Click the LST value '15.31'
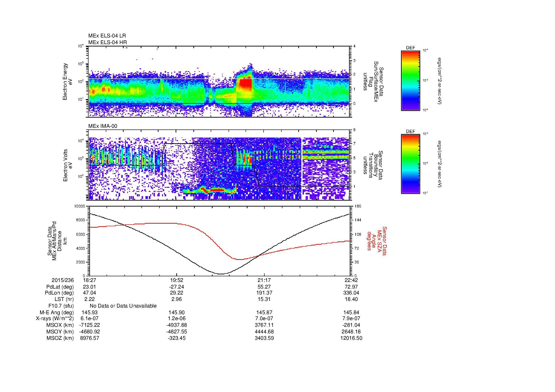555x392 pixels. click(x=264, y=299)
